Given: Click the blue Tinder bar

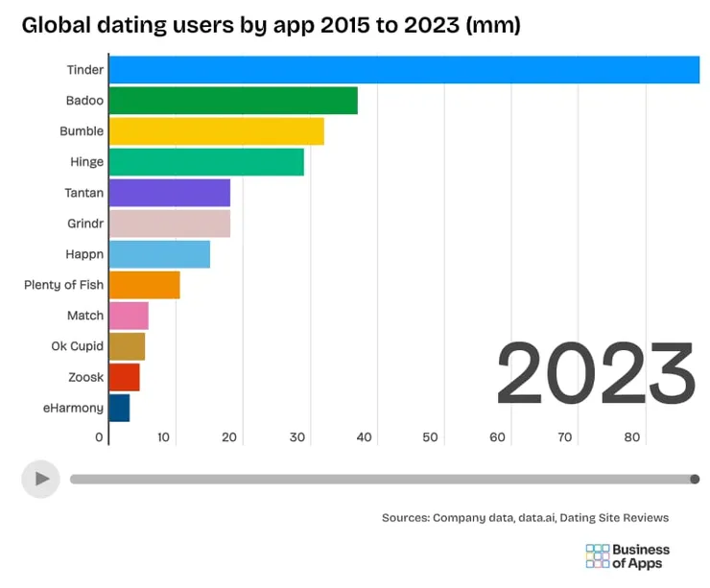Looking at the screenshot, I should pos(404,70).
